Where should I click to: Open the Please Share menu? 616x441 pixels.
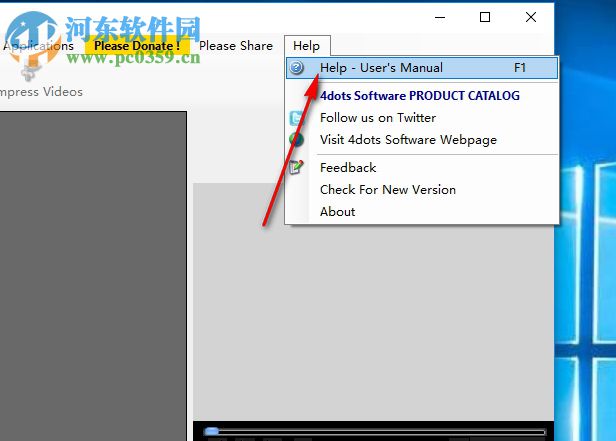(236, 46)
